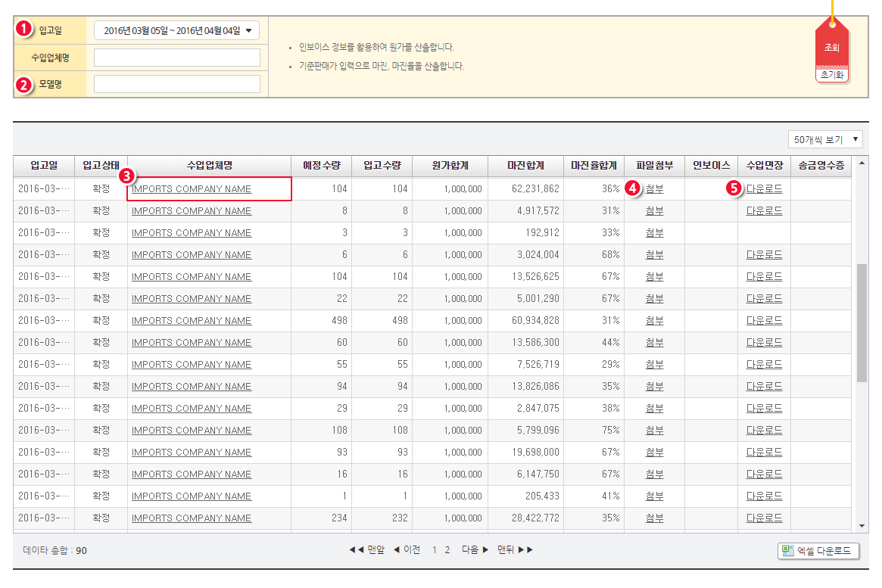Open IMPORTS COMPANY NAME link in the 62,231,862 row
882x588 pixels.
(x=192, y=189)
